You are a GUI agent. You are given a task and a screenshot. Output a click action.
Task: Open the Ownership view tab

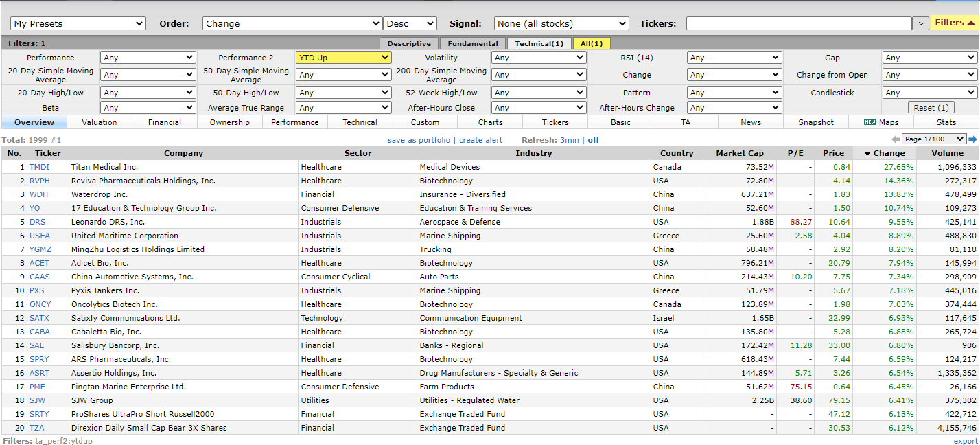pyautogui.click(x=230, y=122)
